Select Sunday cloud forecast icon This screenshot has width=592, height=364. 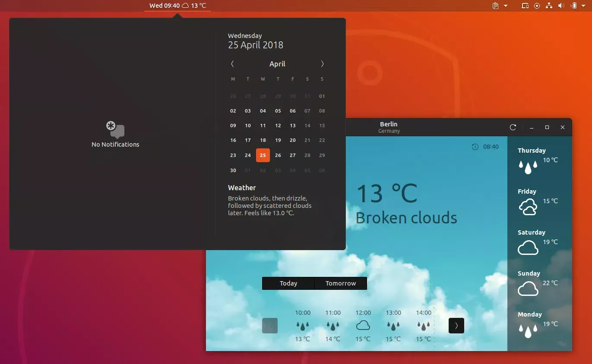[x=528, y=289]
